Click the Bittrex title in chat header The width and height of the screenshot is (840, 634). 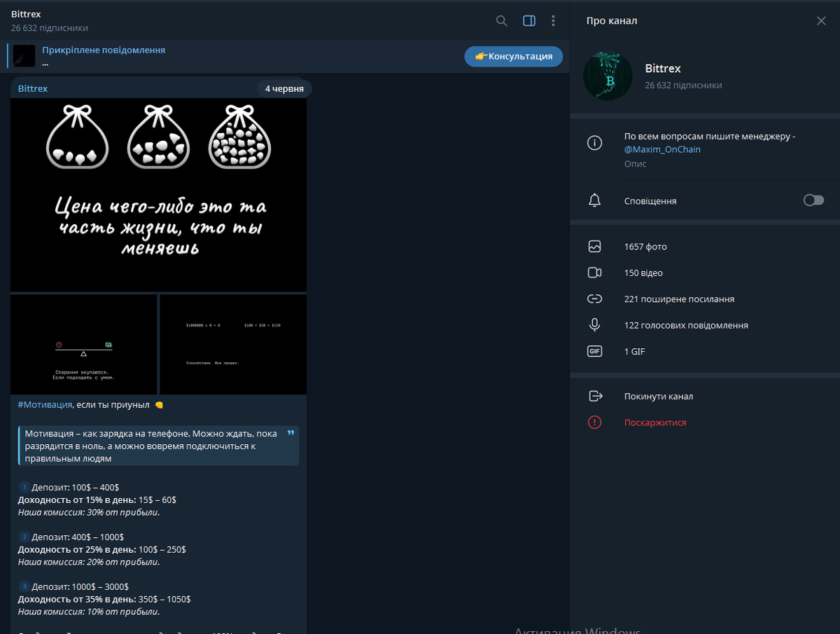[26, 14]
